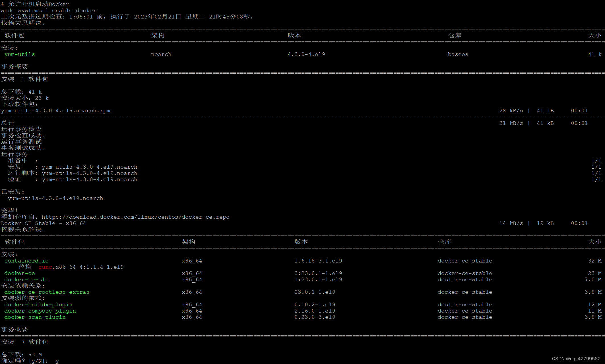Click the 'noarch' architecture value for yum-utils
Viewport: 605px width, 364px height.
[x=161, y=54]
